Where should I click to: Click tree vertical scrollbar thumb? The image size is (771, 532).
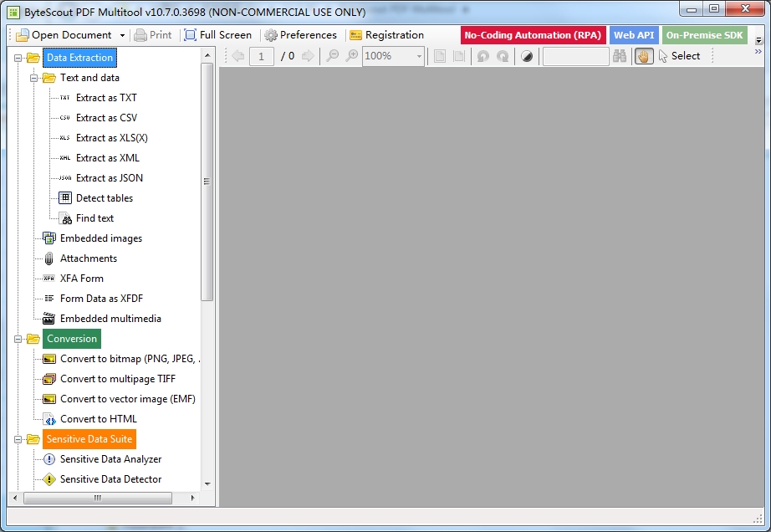207,182
